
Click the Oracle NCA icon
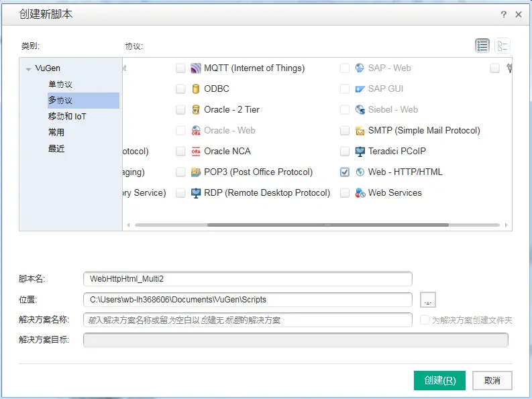click(196, 151)
